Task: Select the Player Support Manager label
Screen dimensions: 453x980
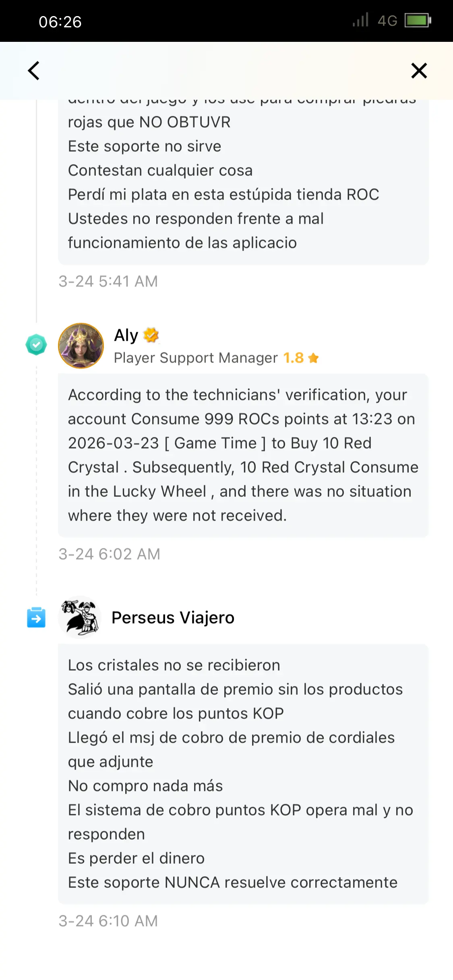Action: pos(196,357)
